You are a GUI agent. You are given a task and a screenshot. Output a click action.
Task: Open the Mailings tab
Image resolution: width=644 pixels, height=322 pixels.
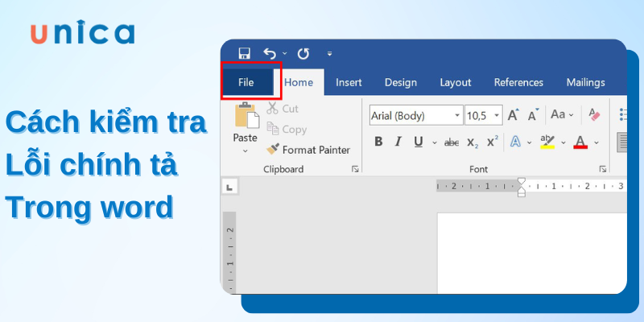[x=586, y=82]
